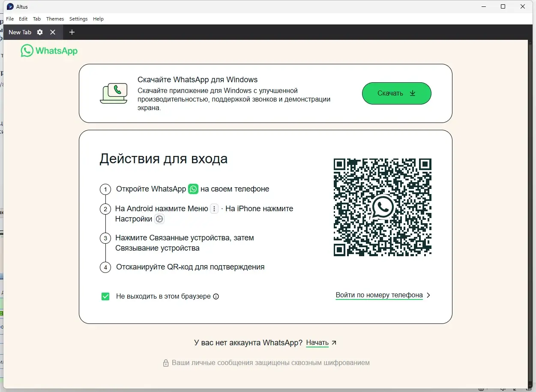This screenshot has height=392, width=536.
Task: Click the green Скачать button
Action: click(397, 93)
